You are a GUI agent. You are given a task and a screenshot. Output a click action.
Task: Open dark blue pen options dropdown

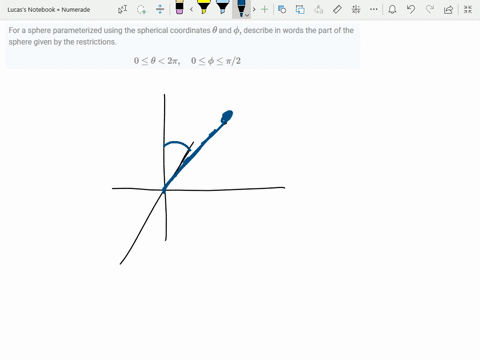[247, 15]
